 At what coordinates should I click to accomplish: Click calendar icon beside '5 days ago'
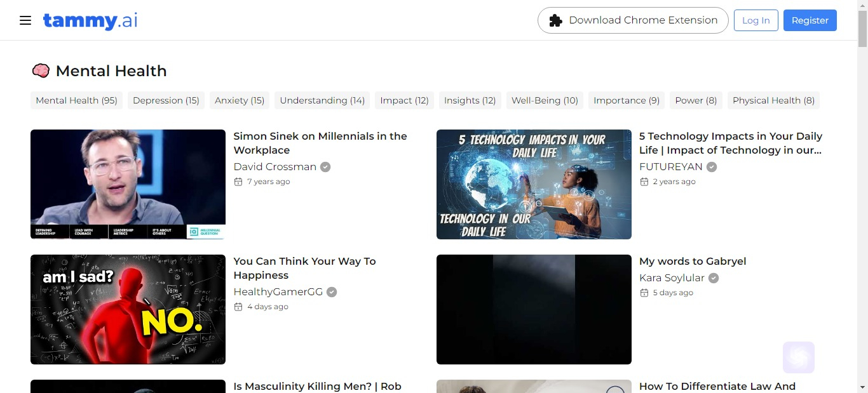coord(644,293)
